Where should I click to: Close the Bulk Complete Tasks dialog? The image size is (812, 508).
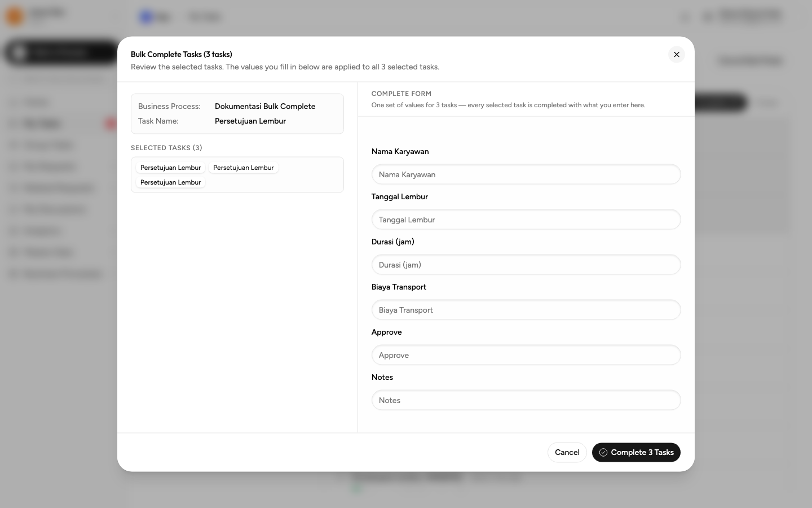click(x=677, y=54)
